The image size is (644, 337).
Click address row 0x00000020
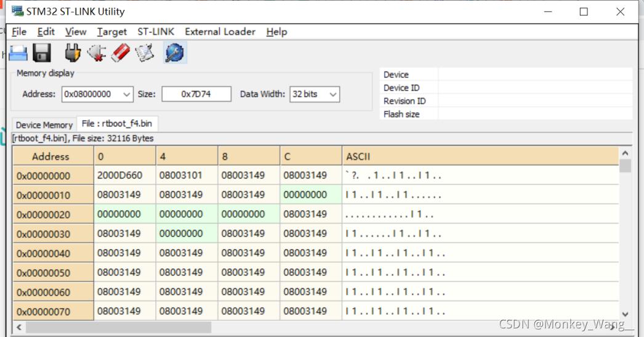(x=53, y=214)
